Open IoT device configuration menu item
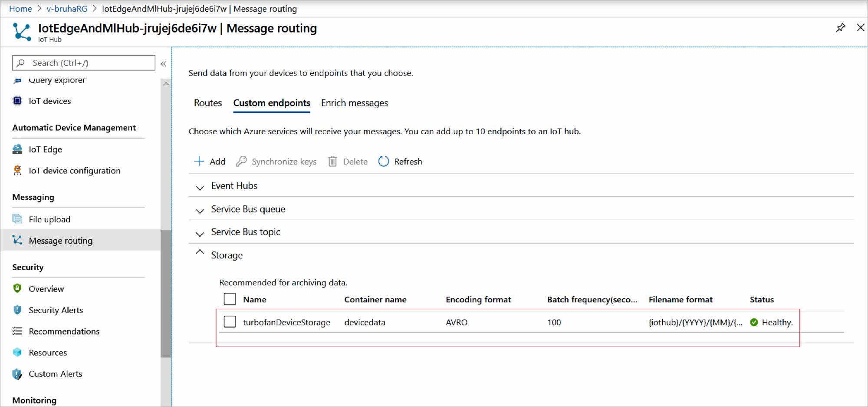The height and width of the screenshot is (407, 868). click(75, 171)
